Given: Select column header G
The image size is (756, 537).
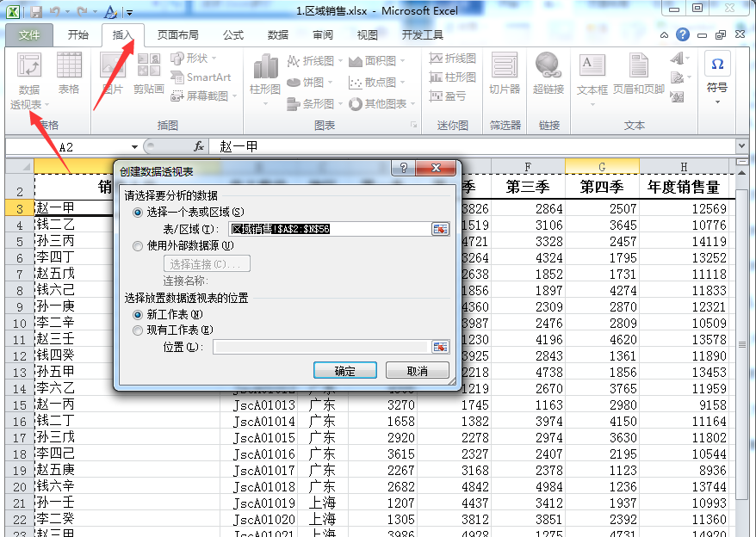Looking at the screenshot, I should pyautogui.click(x=602, y=167).
